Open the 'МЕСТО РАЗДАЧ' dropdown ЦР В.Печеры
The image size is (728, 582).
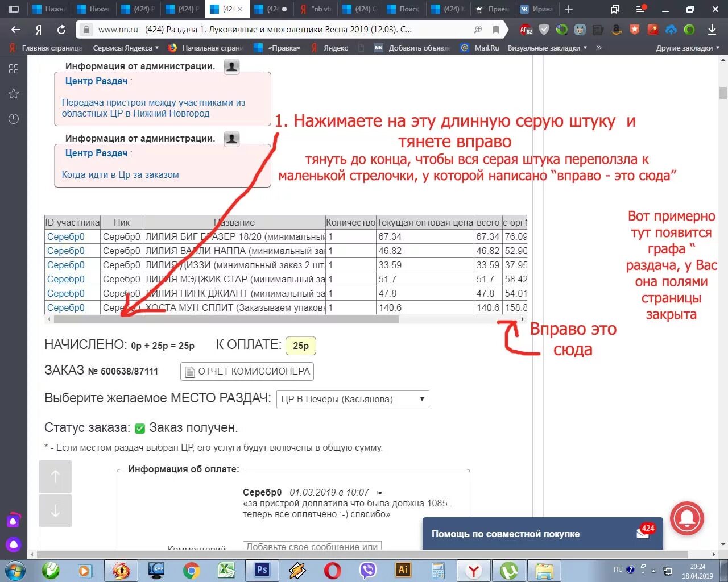(353, 399)
